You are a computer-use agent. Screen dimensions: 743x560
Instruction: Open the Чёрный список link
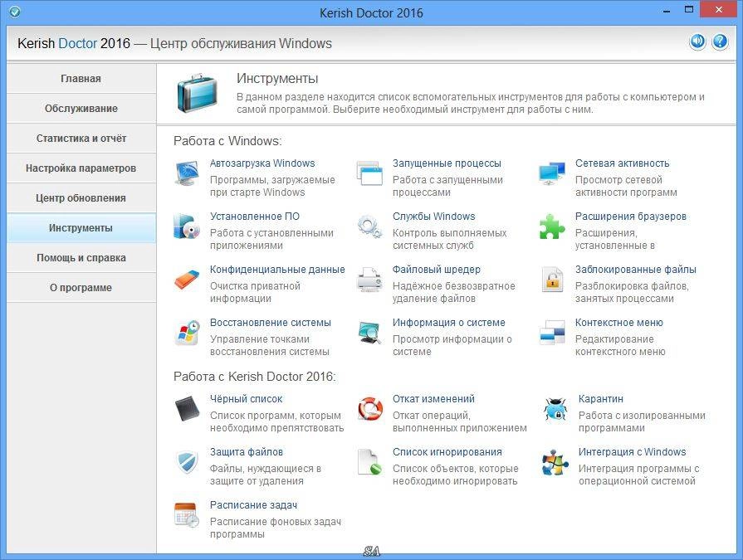tap(247, 399)
